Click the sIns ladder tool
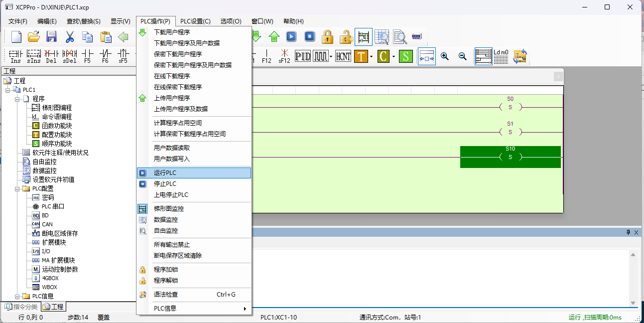This screenshot has width=644, height=323. 34,56
